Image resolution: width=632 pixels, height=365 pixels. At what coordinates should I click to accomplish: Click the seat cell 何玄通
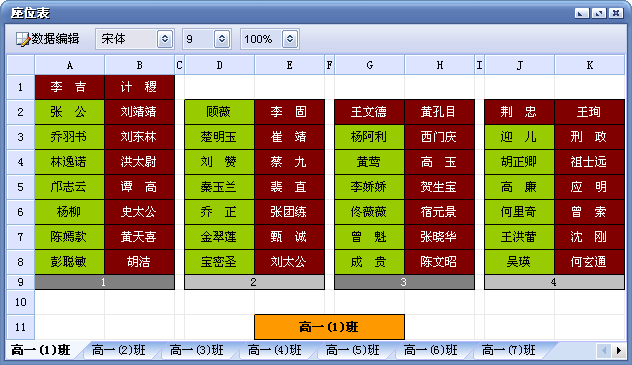coord(590,262)
